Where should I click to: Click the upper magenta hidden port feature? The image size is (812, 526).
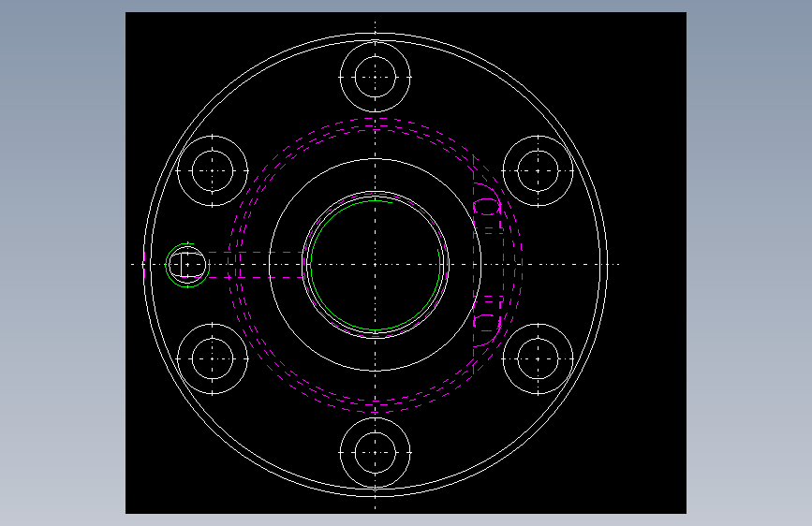pos(488,207)
